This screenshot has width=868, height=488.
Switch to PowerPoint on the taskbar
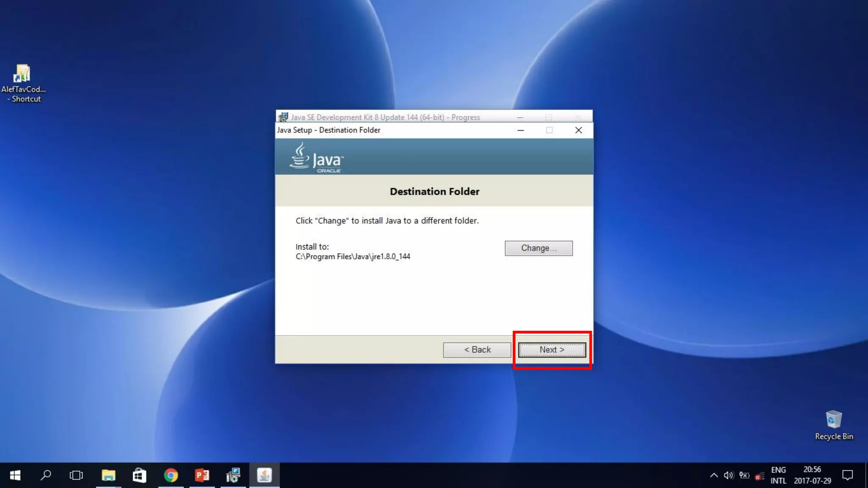pyautogui.click(x=202, y=475)
